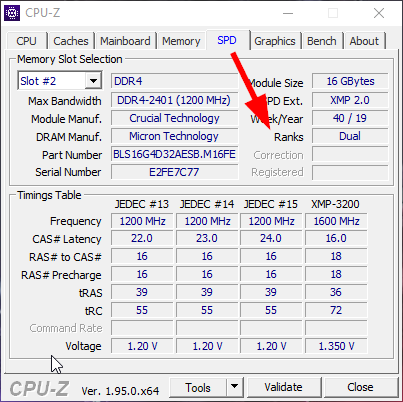The width and height of the screenshot is (403, 402).
Task: Click the empty Registered field
Action: [350, 172]
